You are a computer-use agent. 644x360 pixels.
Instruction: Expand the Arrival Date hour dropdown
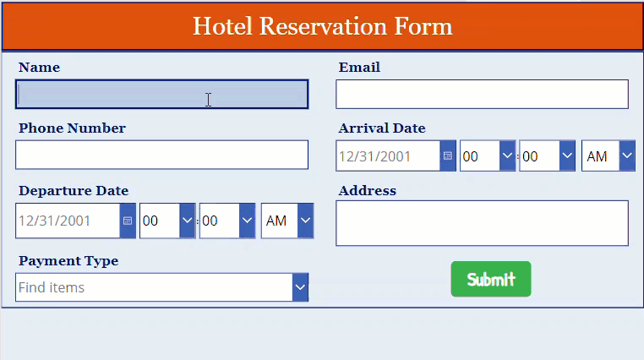[507, 156]
